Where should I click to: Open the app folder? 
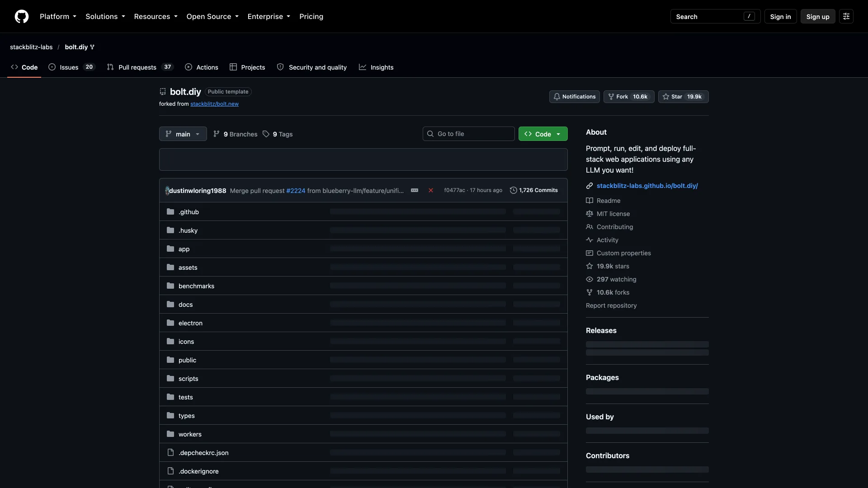[184, 249]
